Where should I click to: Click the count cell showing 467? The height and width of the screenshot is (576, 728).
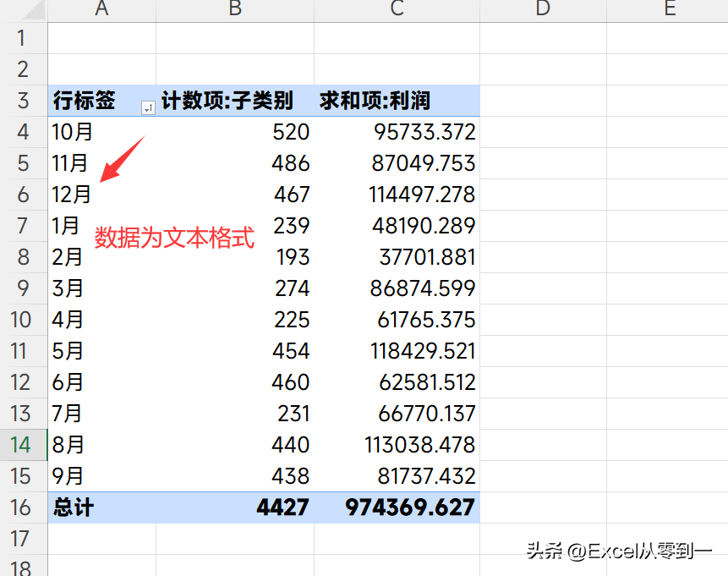235,195
